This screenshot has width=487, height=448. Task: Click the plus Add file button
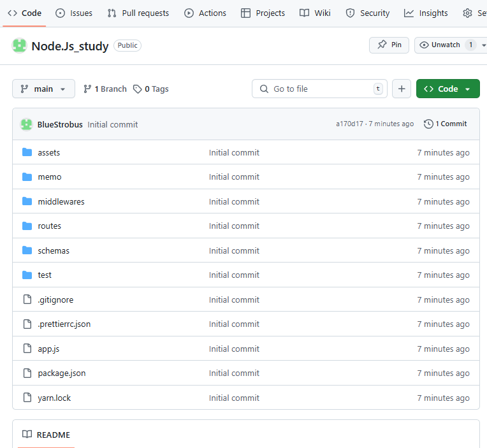point(402,89)
